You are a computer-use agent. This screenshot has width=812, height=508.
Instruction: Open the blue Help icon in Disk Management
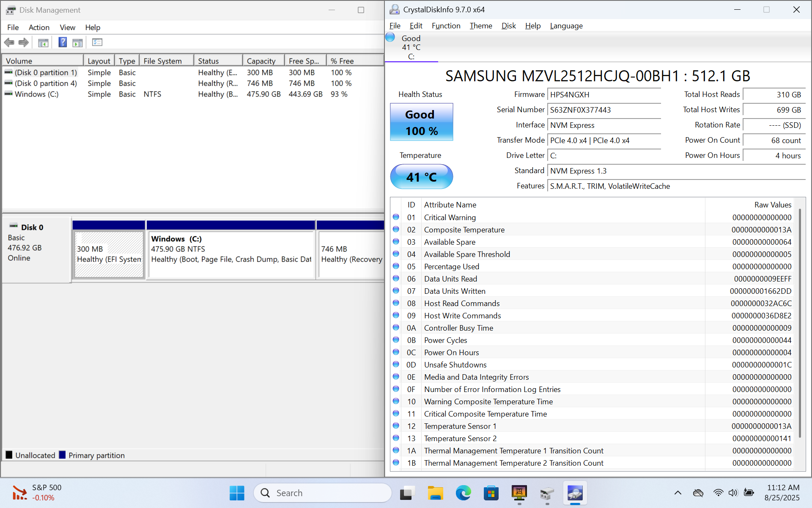pyautogui.click(x=63, y=42)
